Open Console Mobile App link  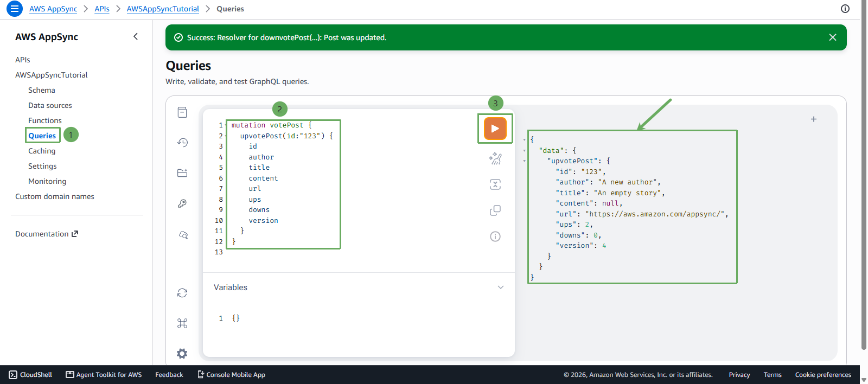tap(231, 375)
